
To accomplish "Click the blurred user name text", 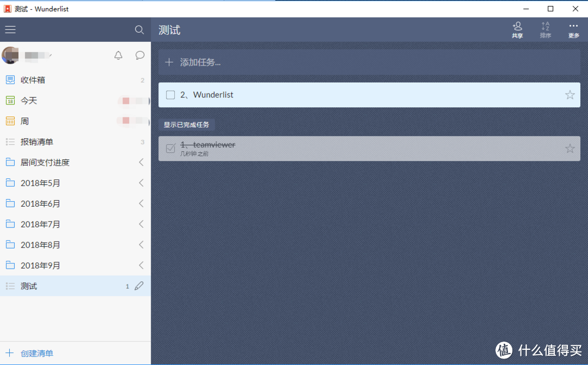I will pos(38,55).
